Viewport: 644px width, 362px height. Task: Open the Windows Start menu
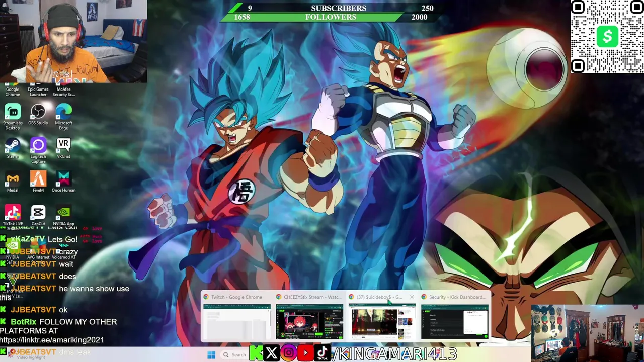pos(211,355)
